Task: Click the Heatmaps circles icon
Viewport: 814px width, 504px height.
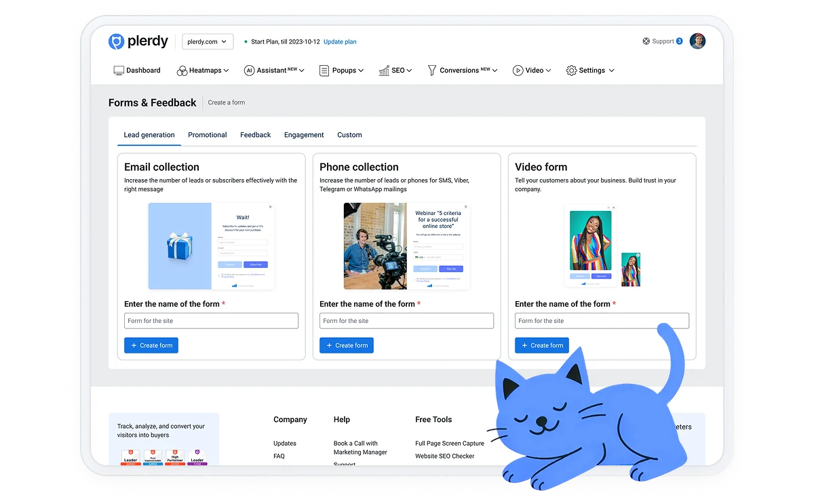Action: (182, 71)
